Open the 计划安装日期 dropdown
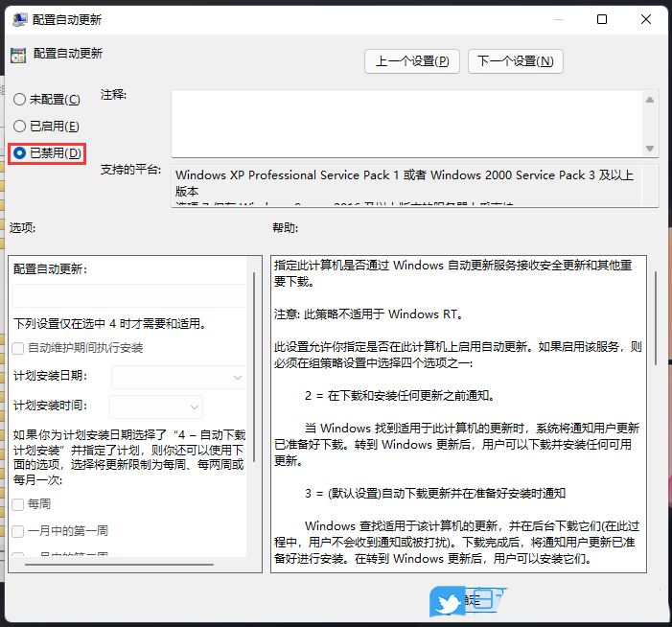The width and height of the screenshot is (672, 627). pyautogui.click(x=178, y=378)
